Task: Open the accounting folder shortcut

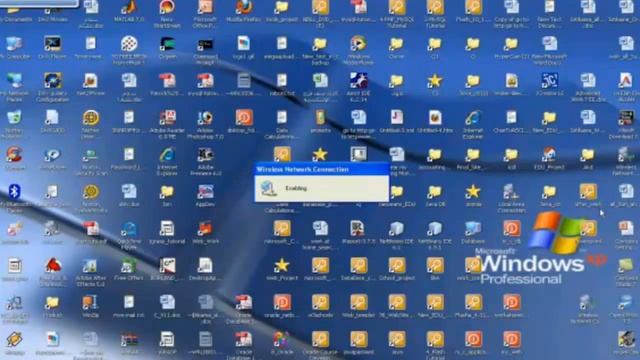Action: point(435,155)
